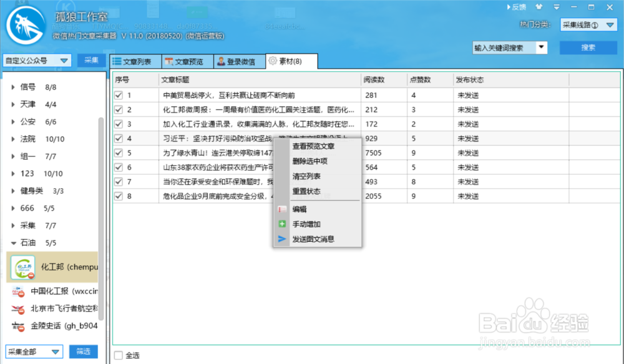Click the 筛选 filter button

tap(83, 352)
